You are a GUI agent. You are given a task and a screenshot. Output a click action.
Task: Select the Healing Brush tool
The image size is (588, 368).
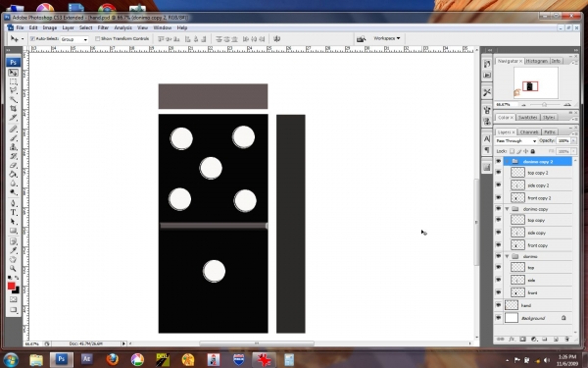point(13,129)
